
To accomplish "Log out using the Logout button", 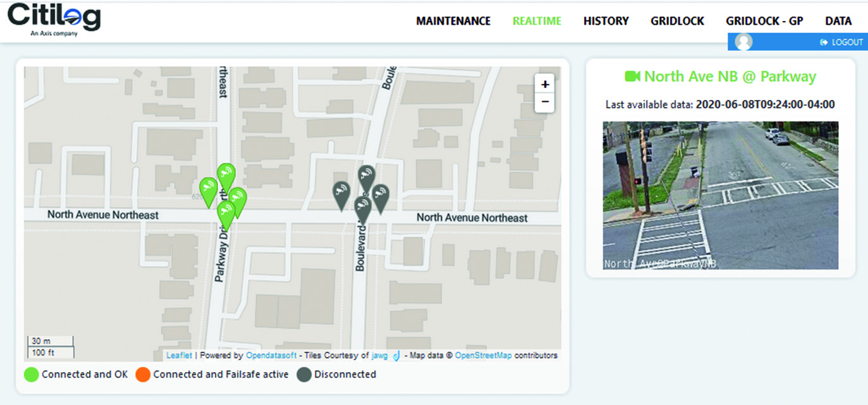I will click(841, 42).
